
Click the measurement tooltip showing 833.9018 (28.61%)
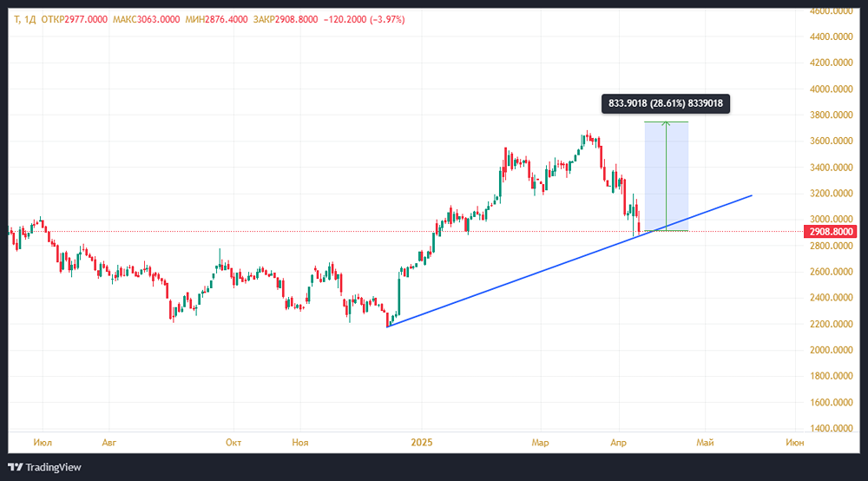point(666,104)
